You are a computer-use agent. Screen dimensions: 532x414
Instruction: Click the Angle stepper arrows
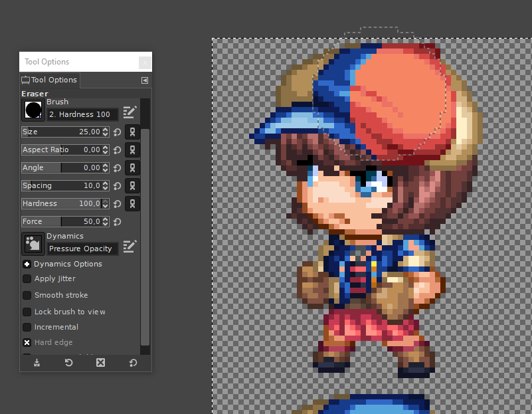click(x=106, y=167)
